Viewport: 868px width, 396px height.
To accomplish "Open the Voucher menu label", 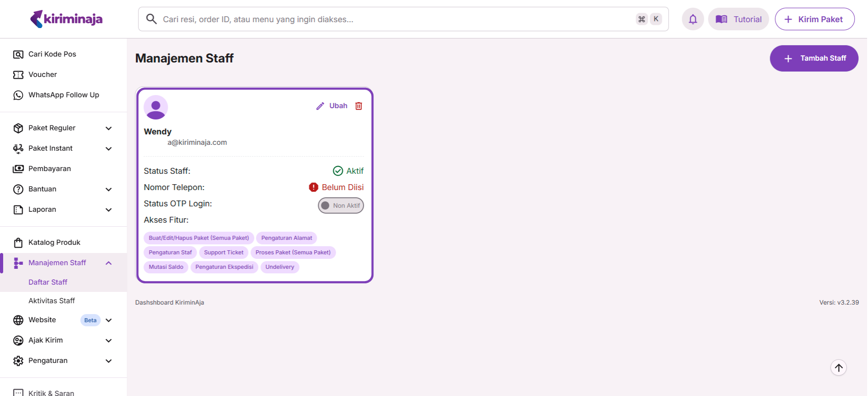I will tap(42, 74).
